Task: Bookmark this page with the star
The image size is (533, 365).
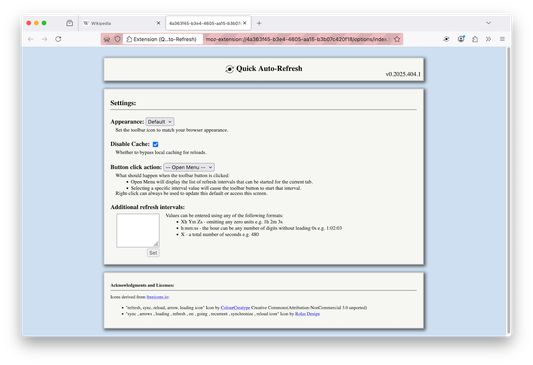Action: (397, 39)
